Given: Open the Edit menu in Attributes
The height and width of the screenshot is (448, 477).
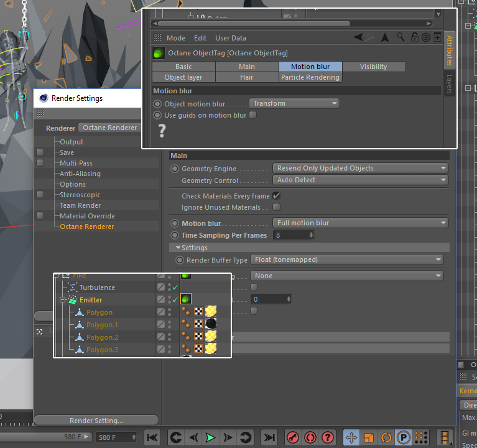Looking at the screenshot, I should coord(200,38).
